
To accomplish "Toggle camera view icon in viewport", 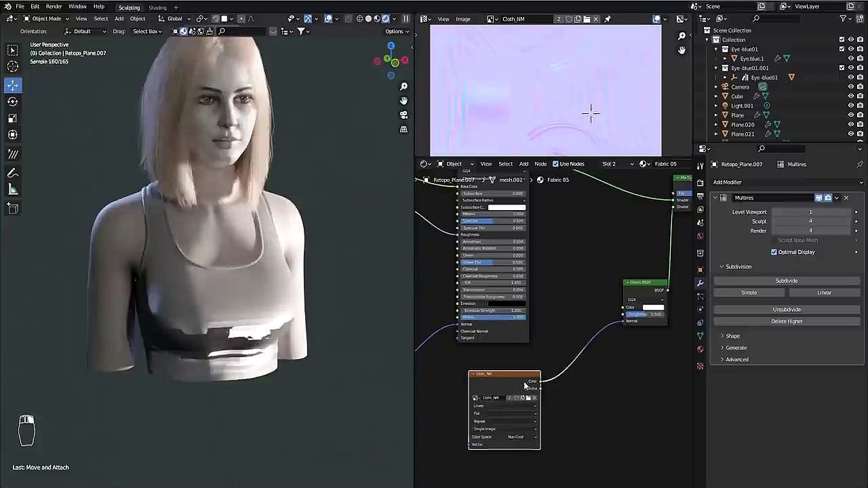I will tap(403, 115).
